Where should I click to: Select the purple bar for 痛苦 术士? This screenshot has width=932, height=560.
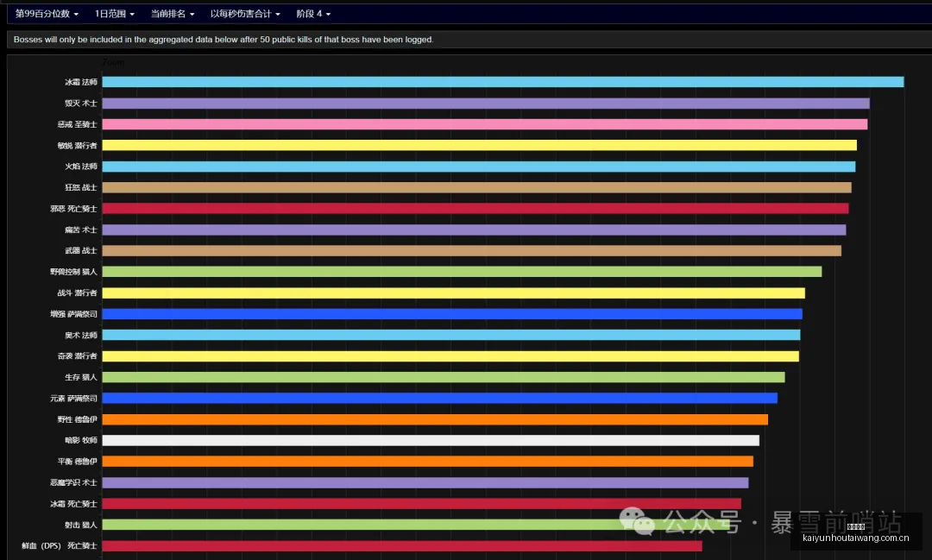(474, 230)
